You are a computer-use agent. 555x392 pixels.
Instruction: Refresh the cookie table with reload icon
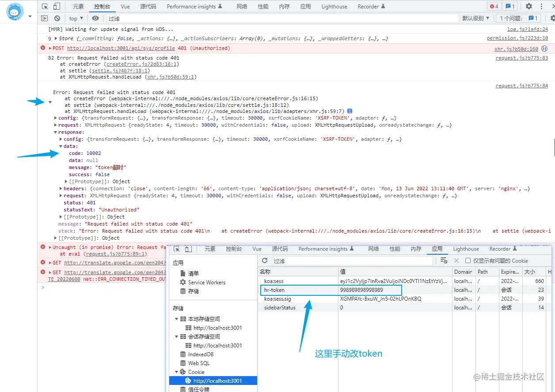[265, 260]
